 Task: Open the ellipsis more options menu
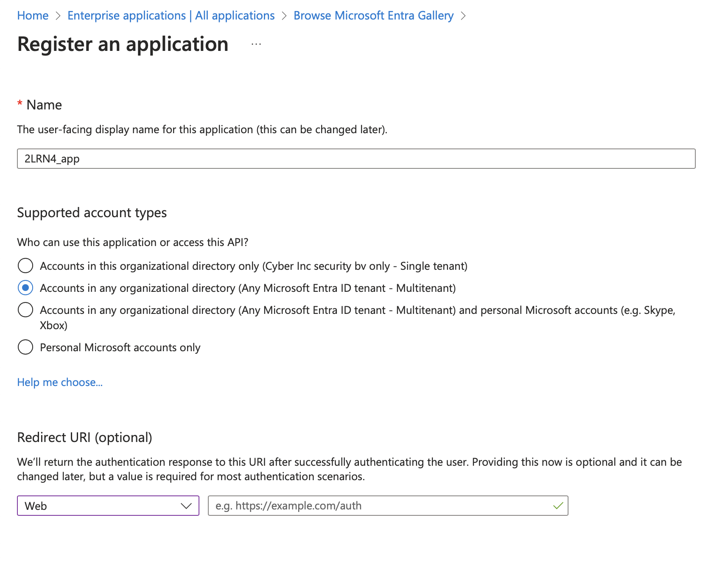coord(256,44)
